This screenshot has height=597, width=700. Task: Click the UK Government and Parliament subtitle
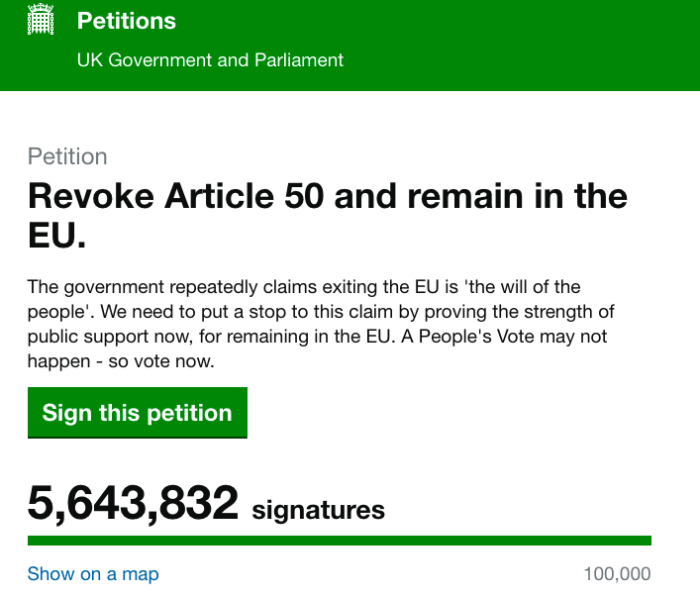tap(210, 60)
